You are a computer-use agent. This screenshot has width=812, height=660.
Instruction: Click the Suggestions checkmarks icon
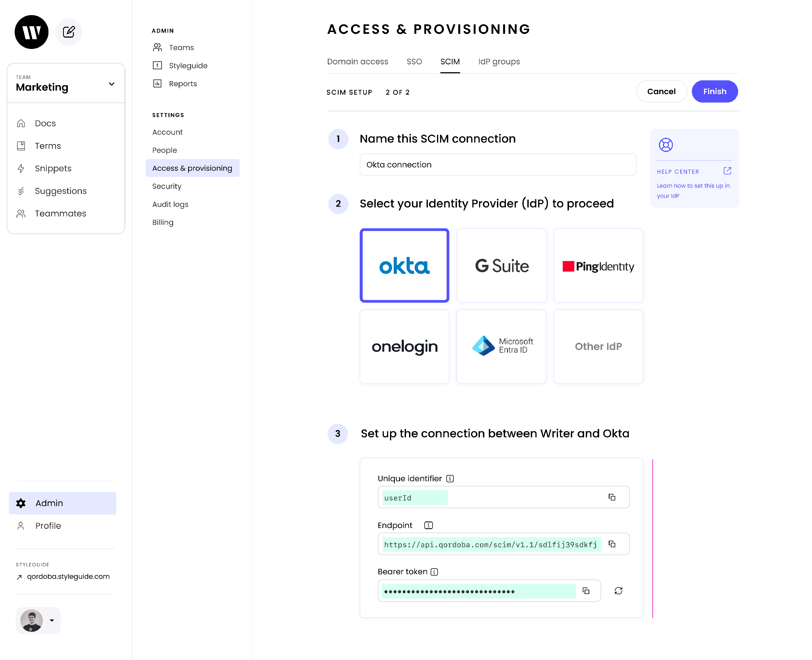click(x=21, y=191)
